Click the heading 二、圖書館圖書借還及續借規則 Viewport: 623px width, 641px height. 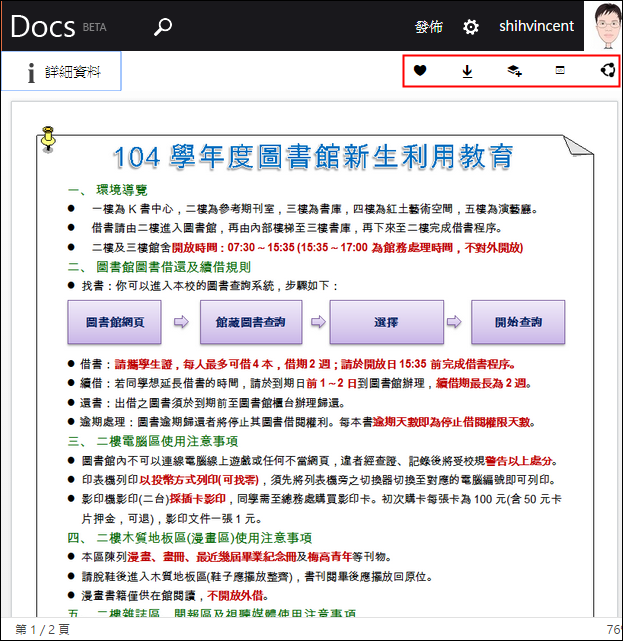(159, 267)
